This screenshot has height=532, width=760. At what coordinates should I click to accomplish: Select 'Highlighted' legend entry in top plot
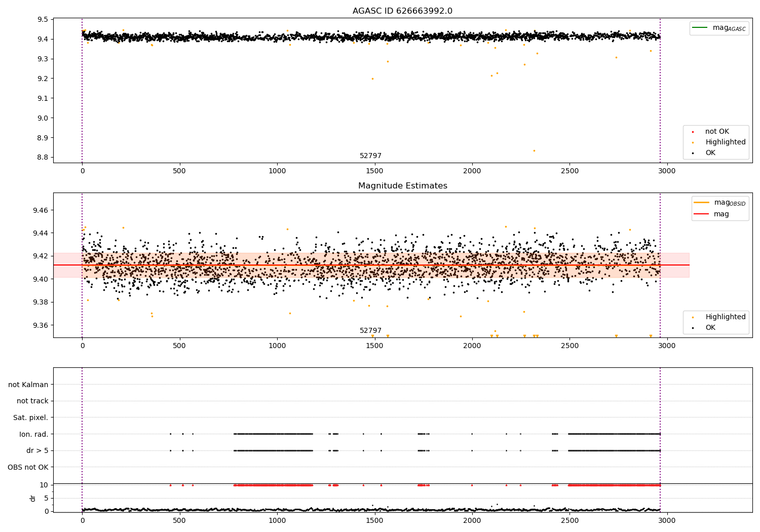719,142
